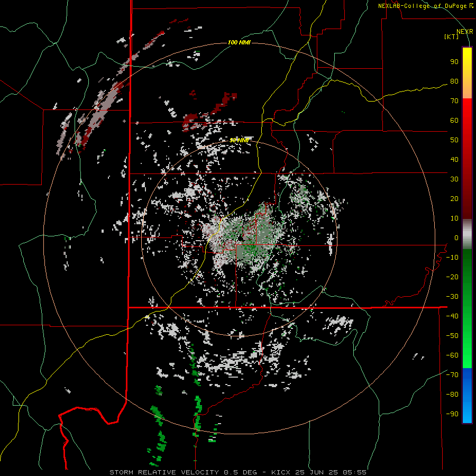Click the 20 value on the velocity scale
The image size is (476, 476).
[x=454, y=199]
